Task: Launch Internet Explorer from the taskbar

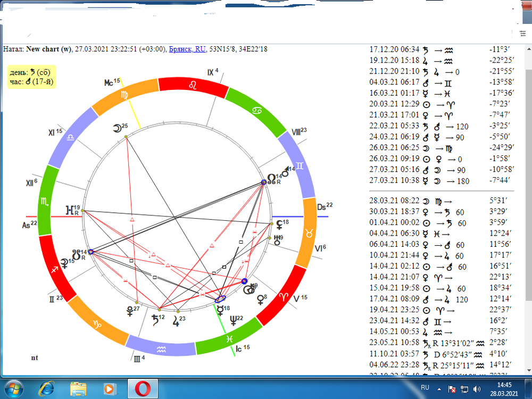Action: (x=46, y=389)
